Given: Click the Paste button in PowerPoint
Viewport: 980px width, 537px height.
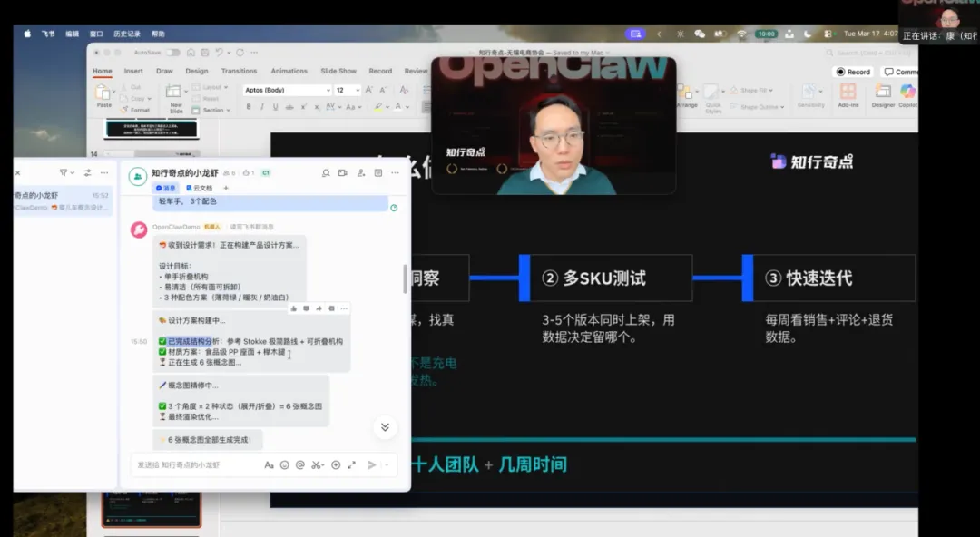Looking at the screenshot, I should [x=103, y=96].
